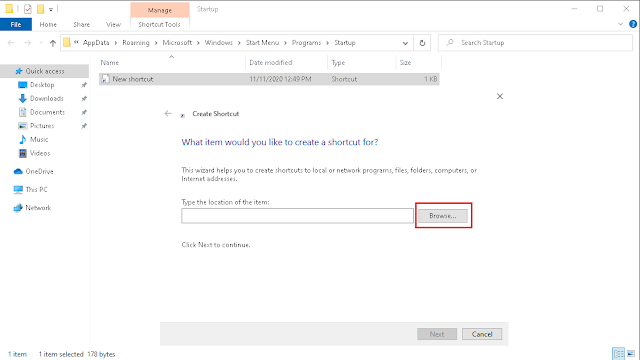Click the Next button in wizard
The image size is (640, 360).
pos(437,334)
